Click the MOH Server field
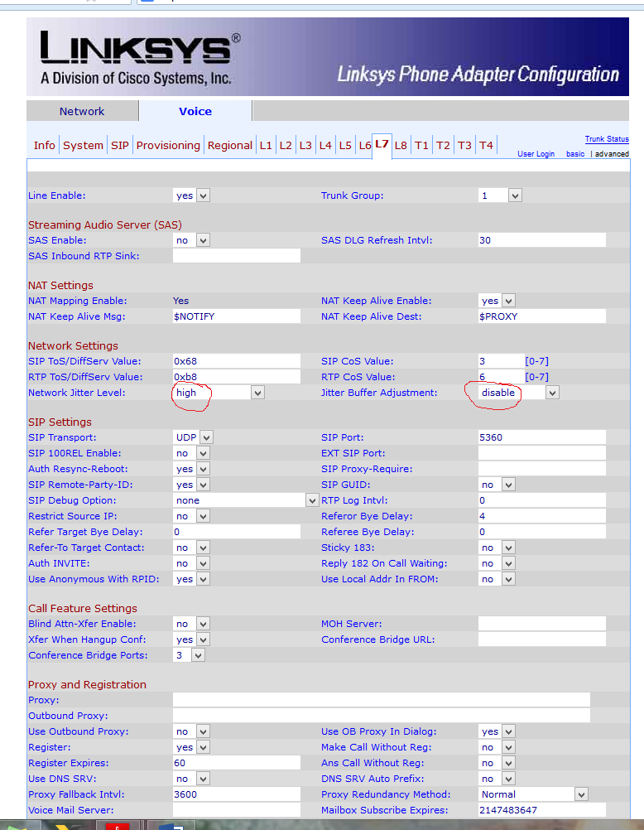The image size is (644, 830). [x=542, y=624]
